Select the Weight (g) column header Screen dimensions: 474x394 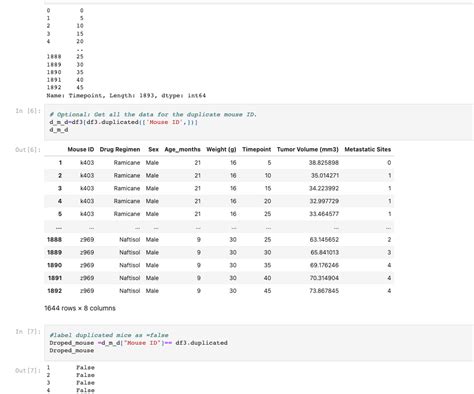pos(221,149)
